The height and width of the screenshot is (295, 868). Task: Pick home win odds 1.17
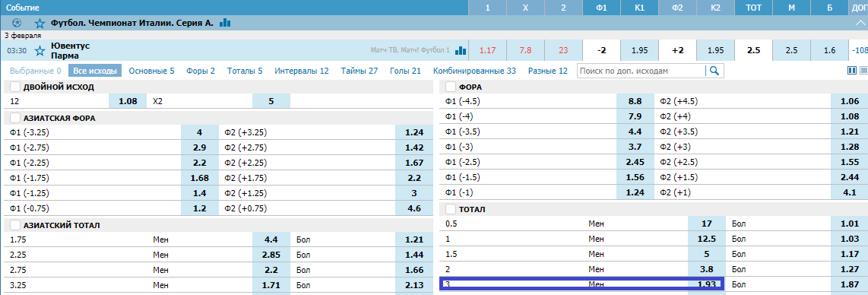(x=487, y=50)
